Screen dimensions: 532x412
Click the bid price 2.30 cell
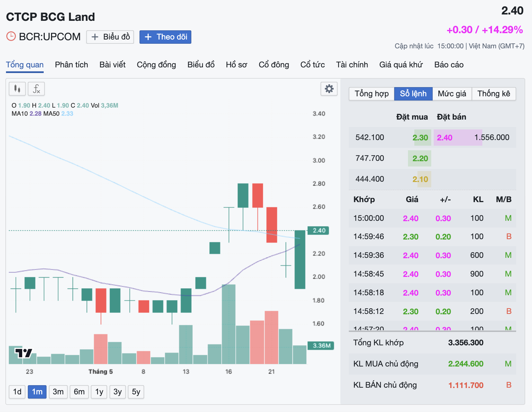pyautogui.click(x=420, y=138)
